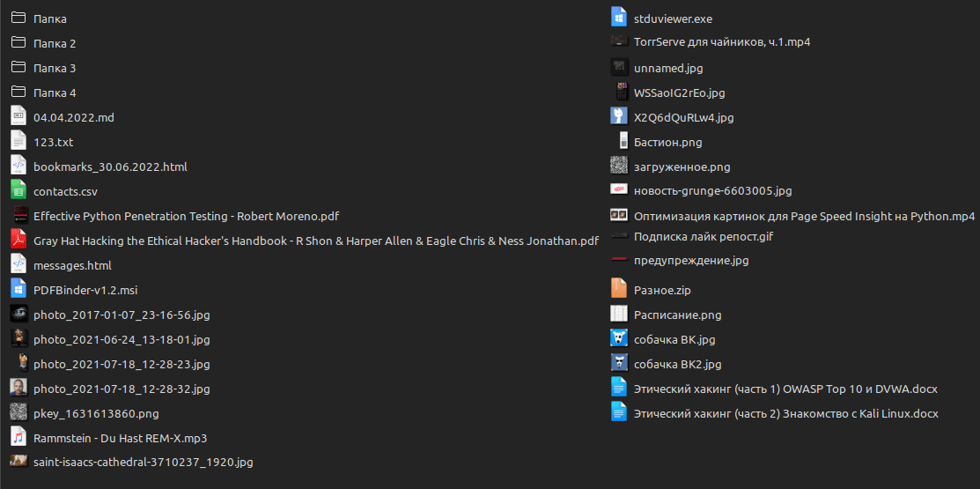Click the Разное.zip archive icon
980x489 pixels.
[618, 289]
